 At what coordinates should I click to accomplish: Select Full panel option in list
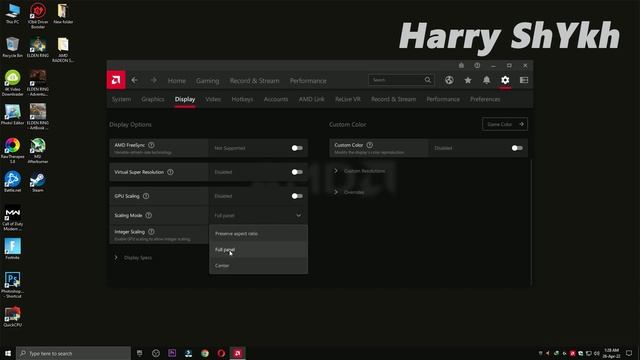258,249
